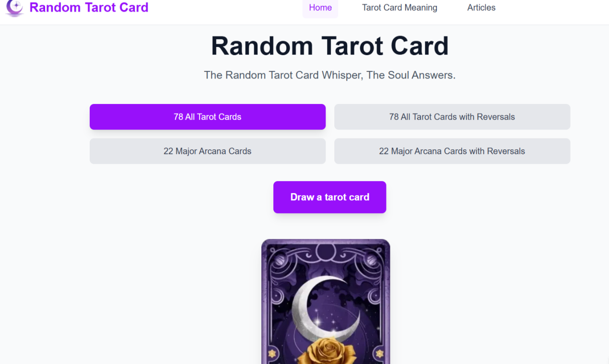Open the Random Tarot Card site title link
This screenshot has width=609, height=364.
(89, 8)
